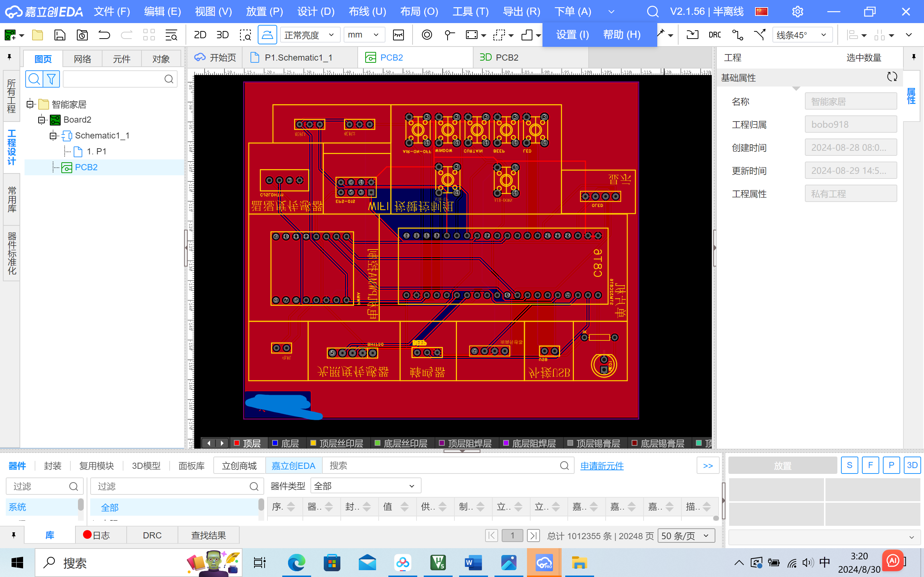Run the DRC check from toolbar
This screenshot has width=924, height=577.
(x=714, y=35)
